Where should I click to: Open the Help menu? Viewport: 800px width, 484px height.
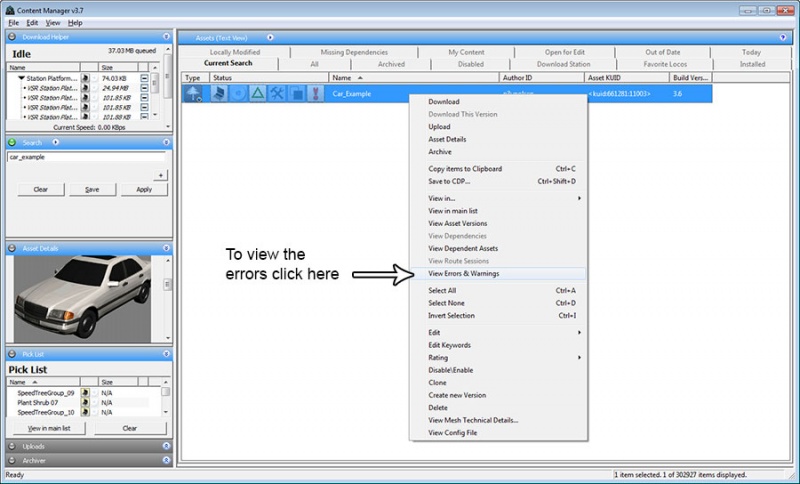(x=75, y=23)
